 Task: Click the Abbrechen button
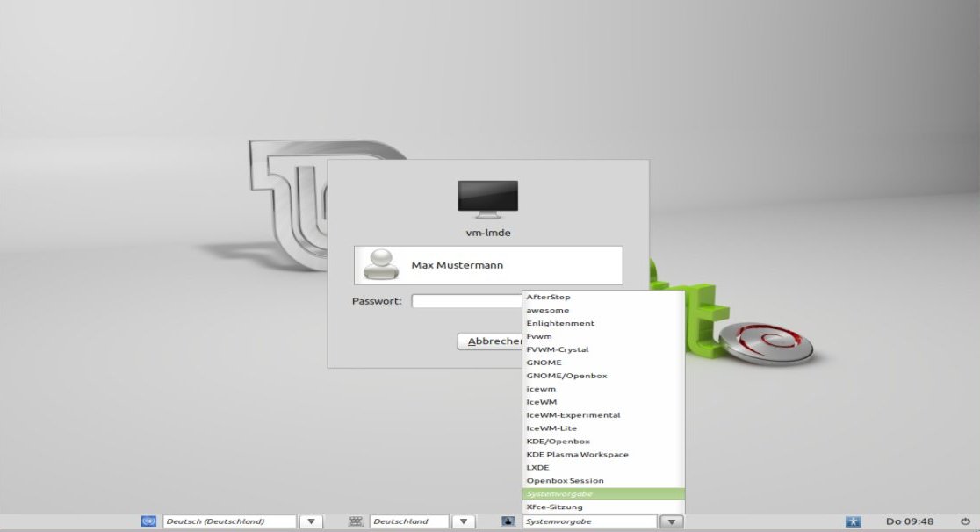[490, 341]
